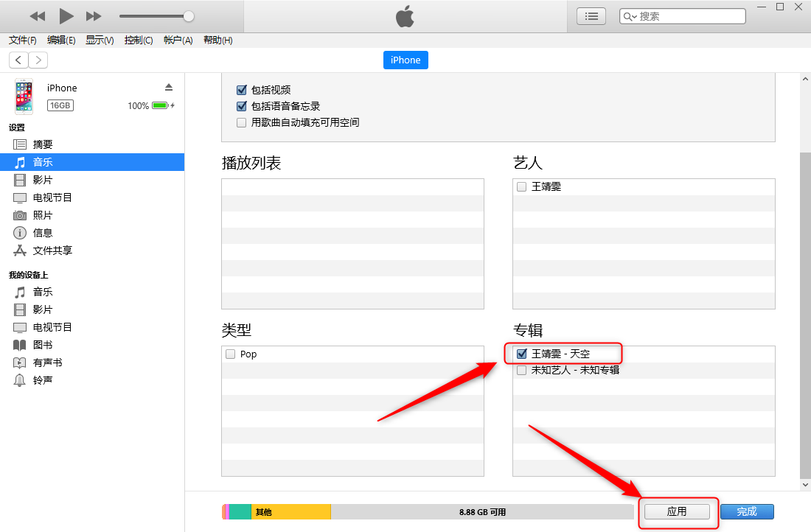Open the 显示(V) menu
Screen dimensions: 811x532
click(x=100, y=41)
